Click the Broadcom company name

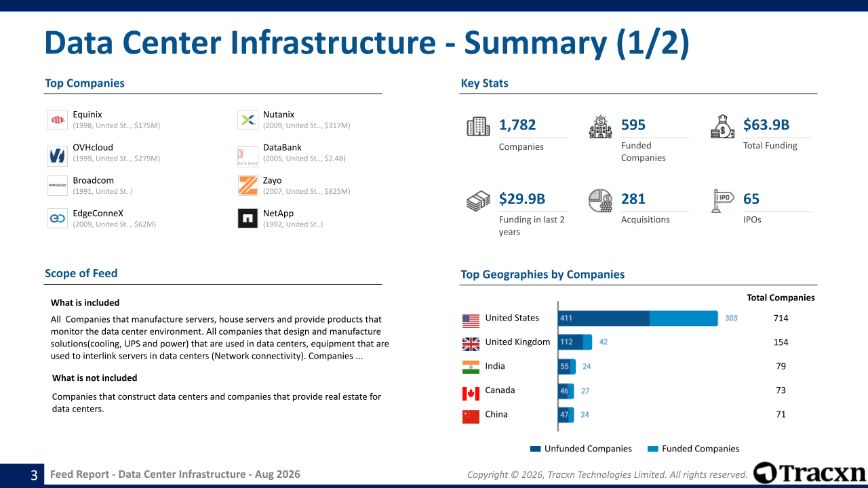click(x=94, y=180)
